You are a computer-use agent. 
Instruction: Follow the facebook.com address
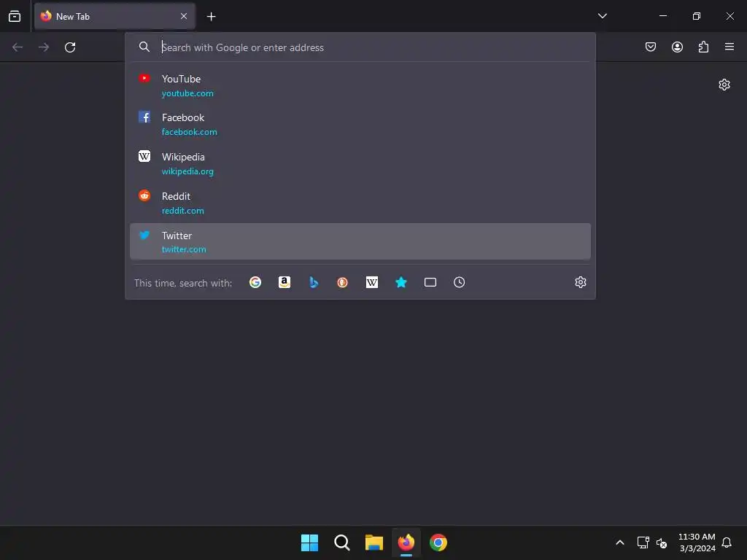click(x=189, y=132)
